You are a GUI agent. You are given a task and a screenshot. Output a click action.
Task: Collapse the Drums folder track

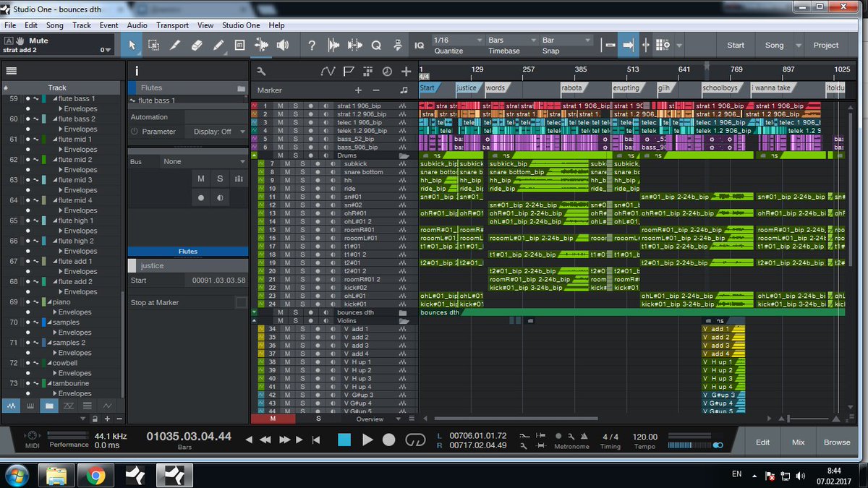click(x=254, y=155)
